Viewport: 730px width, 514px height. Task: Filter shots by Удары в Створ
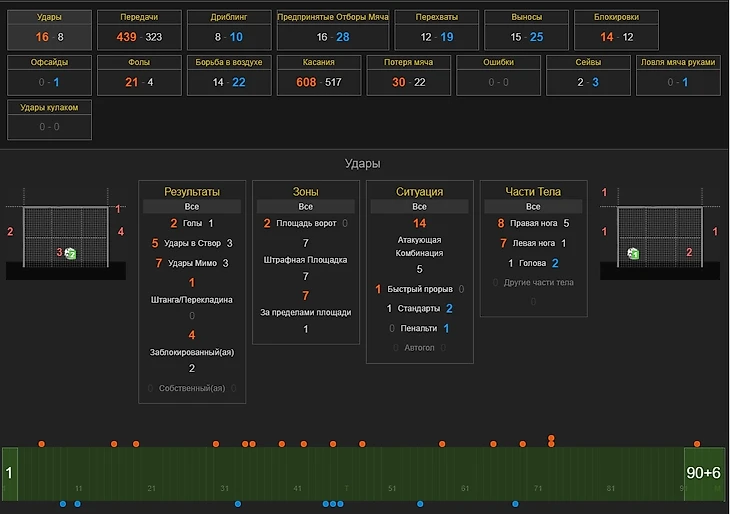click(x=192, y=243)
